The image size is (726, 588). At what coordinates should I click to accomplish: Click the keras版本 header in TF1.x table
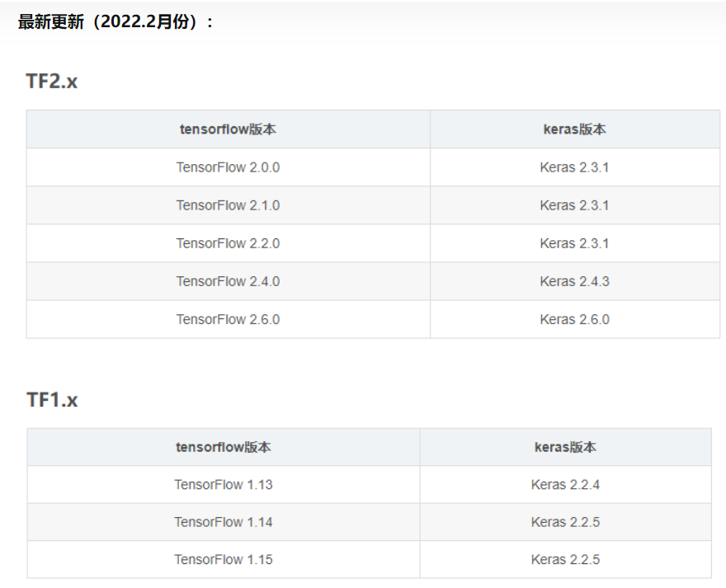(565, 447)
